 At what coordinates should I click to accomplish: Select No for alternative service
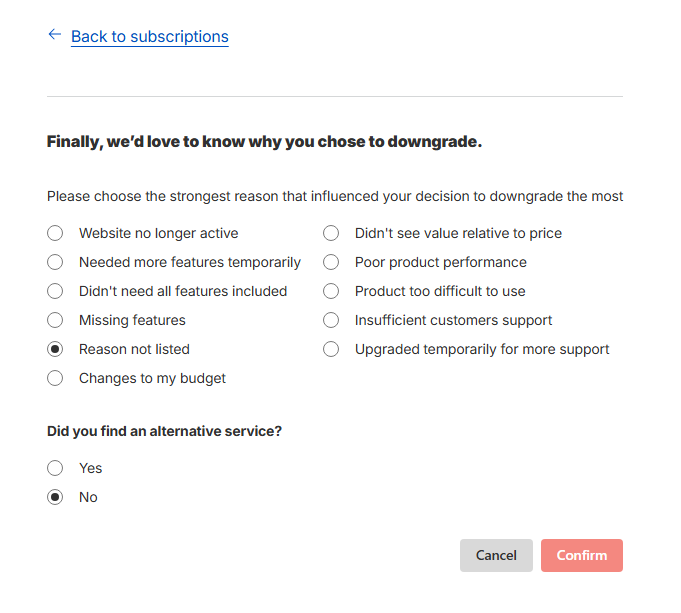(56, 497)
